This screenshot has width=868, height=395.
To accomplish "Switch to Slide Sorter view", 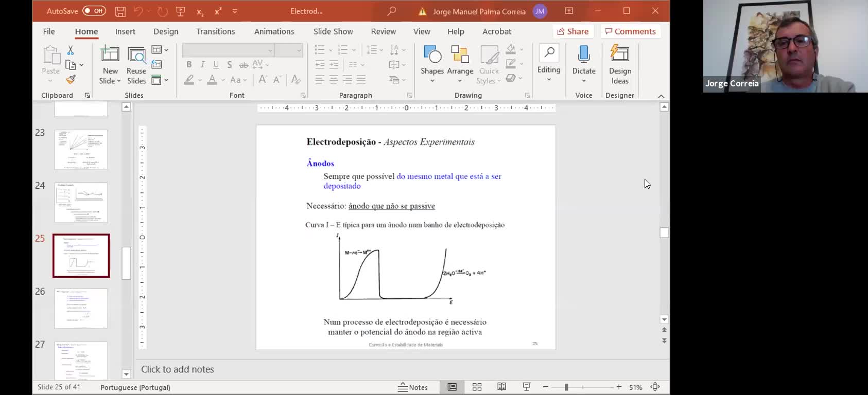I will pos(477,387).
